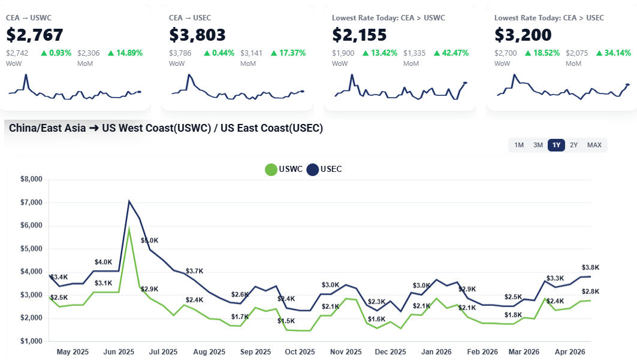Click the $1.5K data label near Oct 2025

tap(286, 321)
